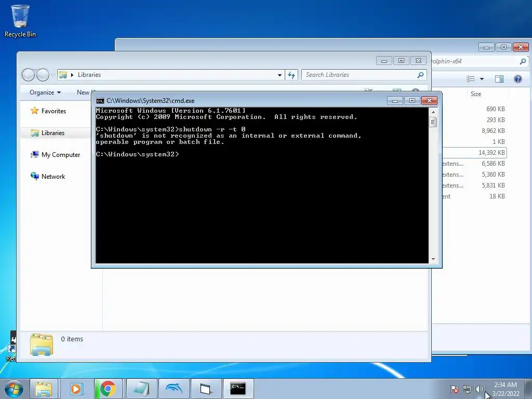Select the cmd.exe taskbar button

238,389
